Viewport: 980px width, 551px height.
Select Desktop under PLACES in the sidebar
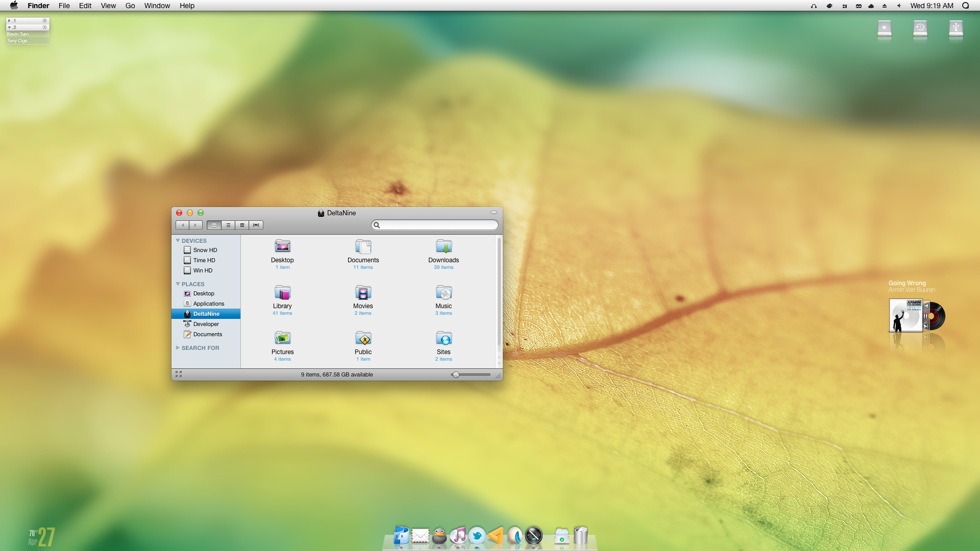pos(206,293)
